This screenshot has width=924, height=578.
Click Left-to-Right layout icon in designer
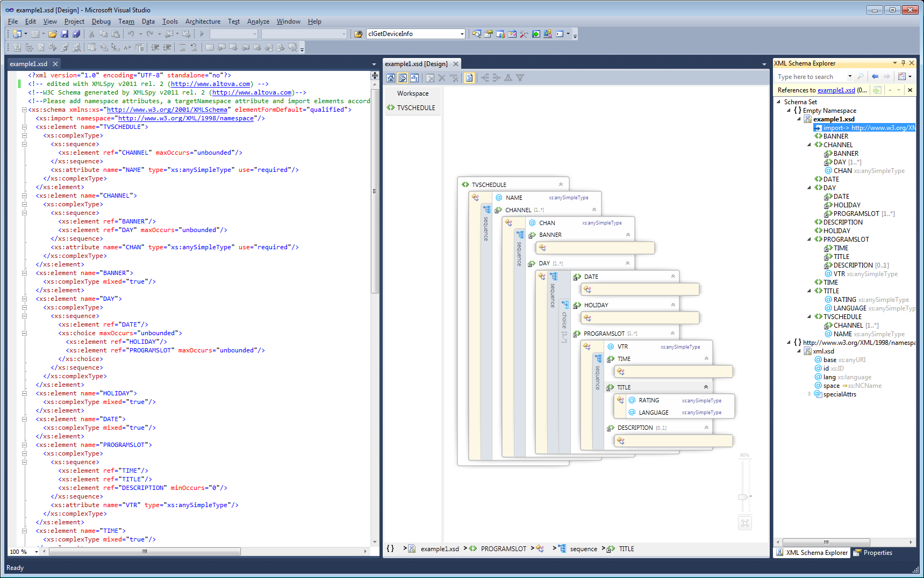(x=485, y=78)
